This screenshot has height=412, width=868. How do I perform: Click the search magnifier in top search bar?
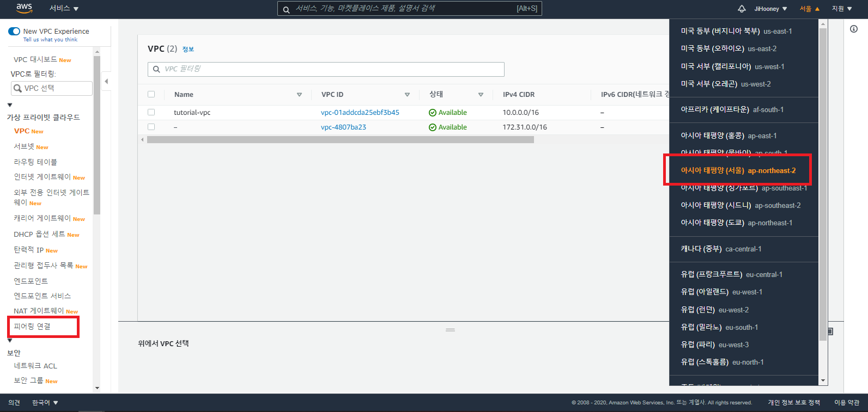click(286, 9)
